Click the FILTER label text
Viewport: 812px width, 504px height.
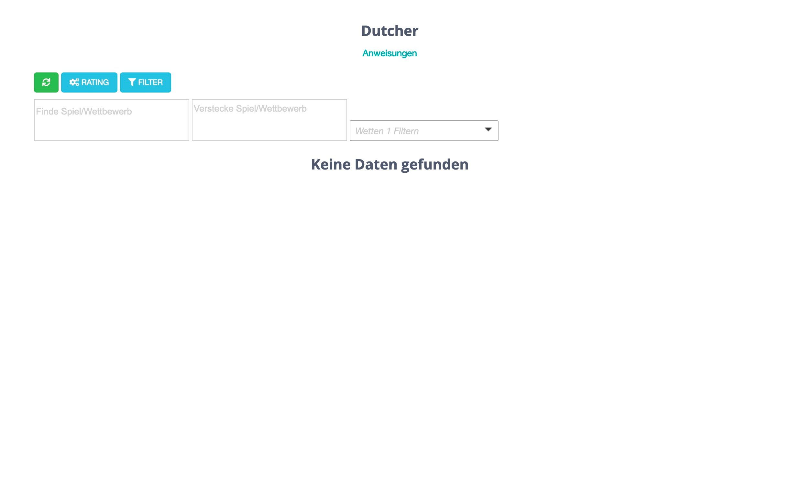[150, 82]
